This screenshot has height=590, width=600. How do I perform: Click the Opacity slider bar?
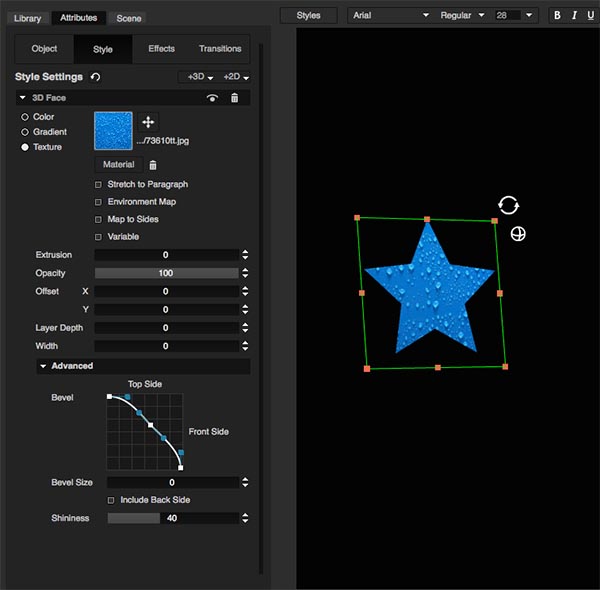166,273
